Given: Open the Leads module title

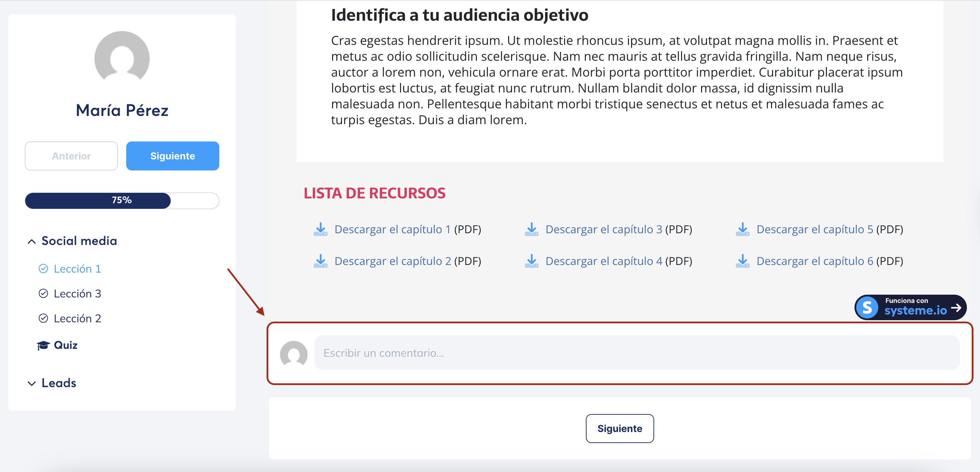Looking at the screenshot, I should 59,383.
